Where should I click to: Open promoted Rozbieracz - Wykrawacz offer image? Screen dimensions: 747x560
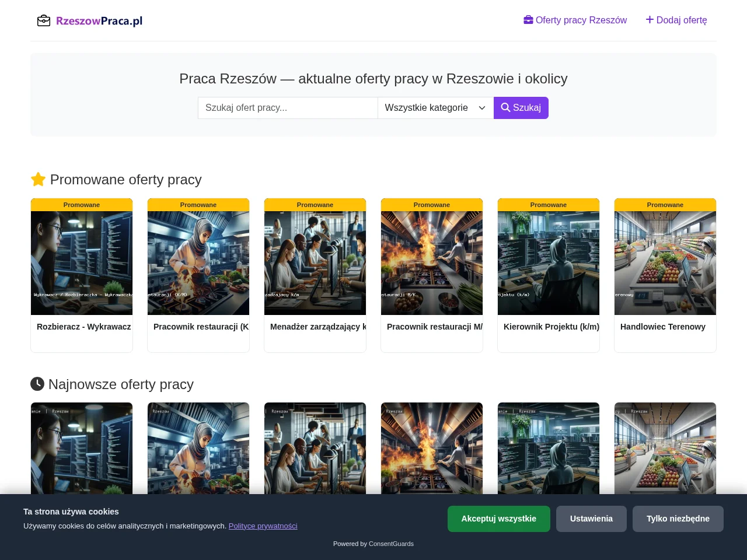click(x=82, y=263)
